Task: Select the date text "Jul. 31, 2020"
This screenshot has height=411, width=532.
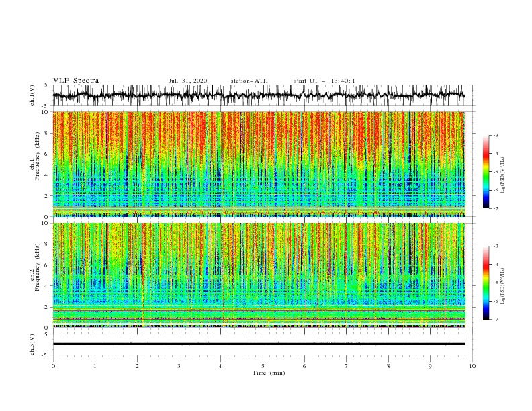Action: click(x=187, y=81)
